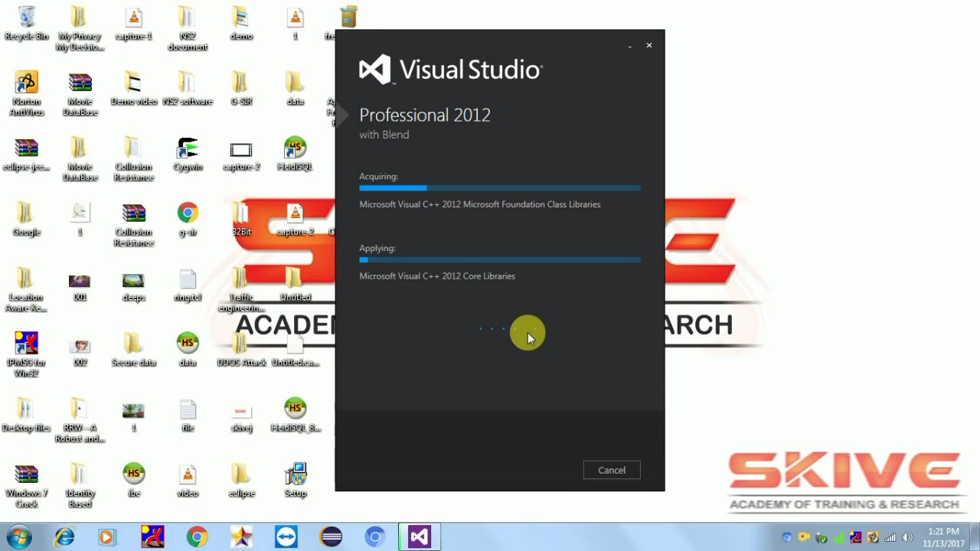Select the Location Aware Ke... folder
This screenshot has width=980, height=551.
[x=27, y=290]
